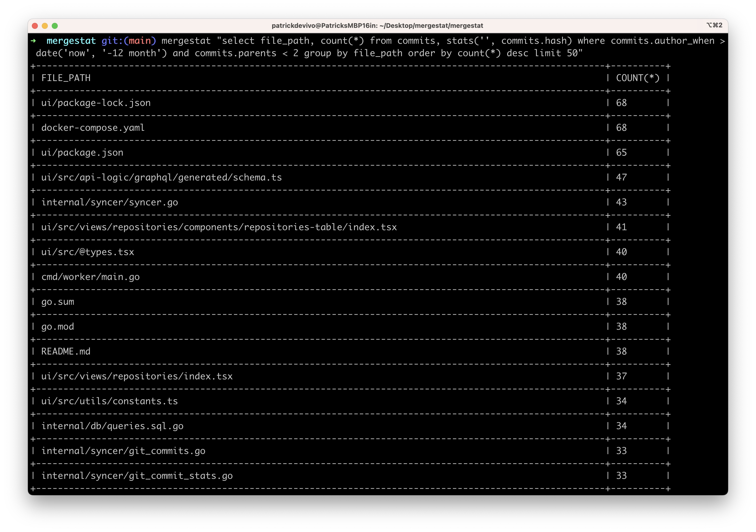Click ui/package.json file path

pyautogui.click(x=82, y=153)
